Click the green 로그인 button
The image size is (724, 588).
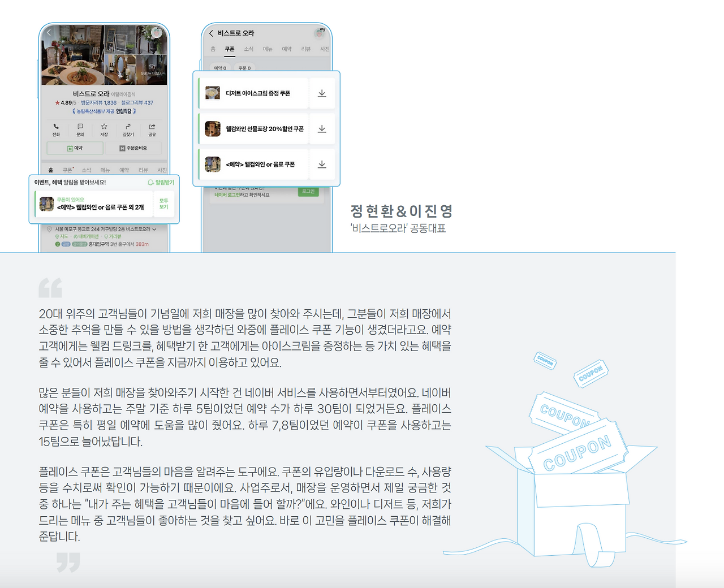(x=309, y=191)
